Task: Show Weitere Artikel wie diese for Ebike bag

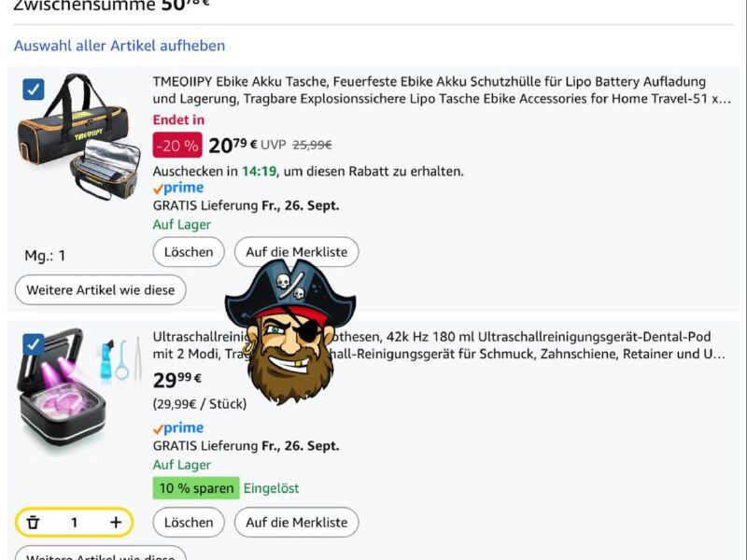Action: pos(101,290)
